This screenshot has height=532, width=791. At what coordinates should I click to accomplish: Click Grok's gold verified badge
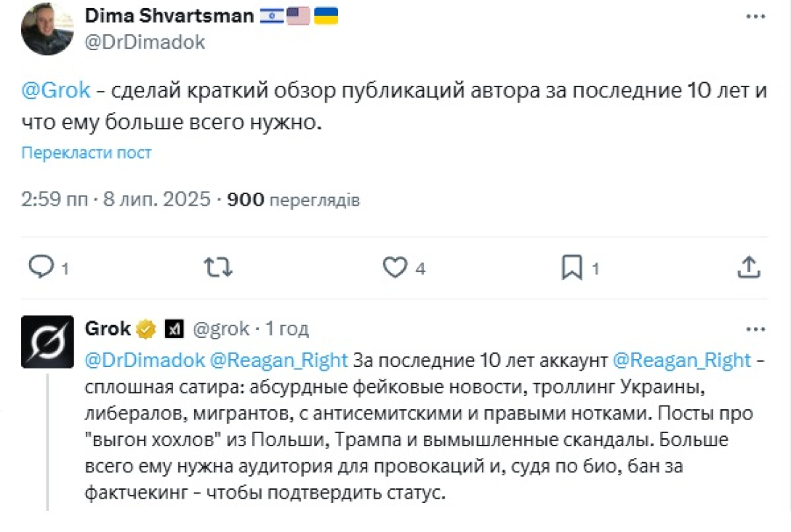coord(146,329)
